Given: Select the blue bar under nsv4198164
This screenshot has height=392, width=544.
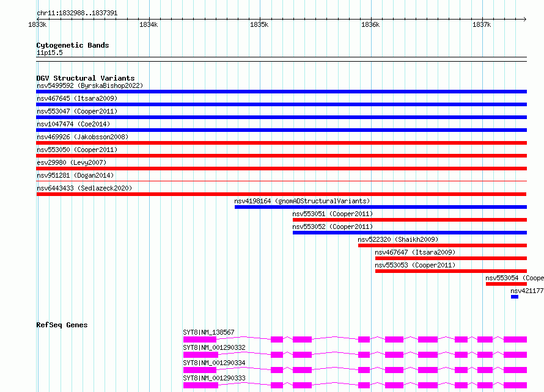Looking at the screenshot, I should click(x=381, y=207).
